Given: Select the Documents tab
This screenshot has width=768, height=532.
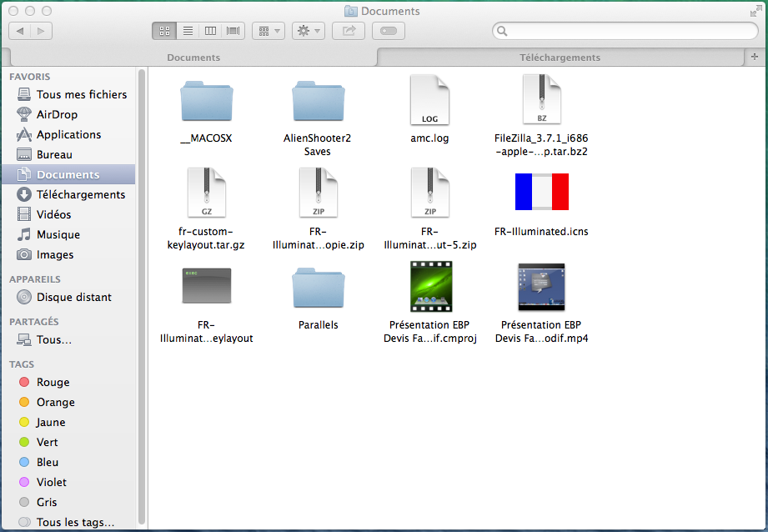Looking at the screenshot, I should (193, 58).
